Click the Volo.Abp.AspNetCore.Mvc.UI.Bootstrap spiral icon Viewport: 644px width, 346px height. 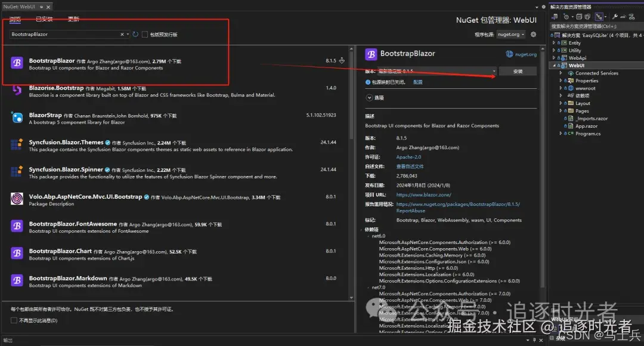(17, 199)
